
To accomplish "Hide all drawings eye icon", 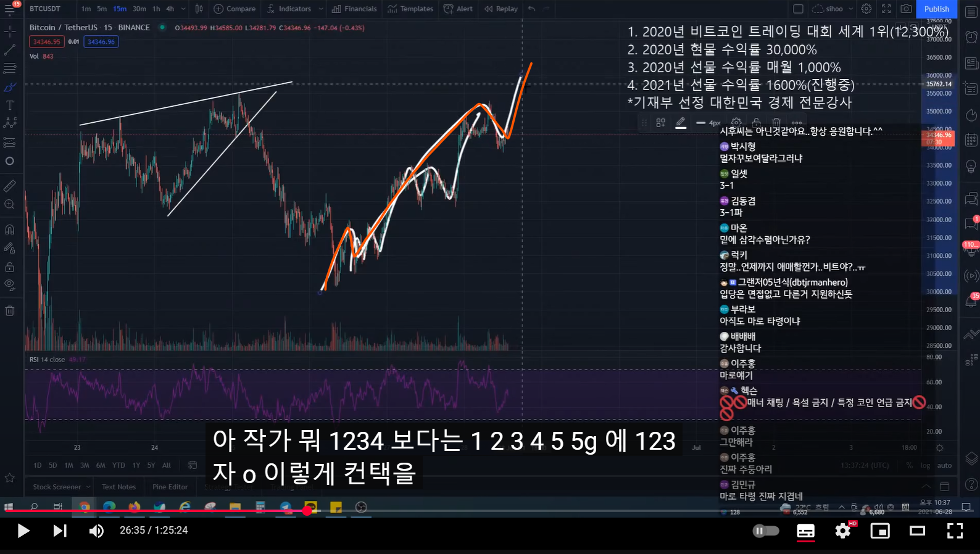I will (10, 285).
